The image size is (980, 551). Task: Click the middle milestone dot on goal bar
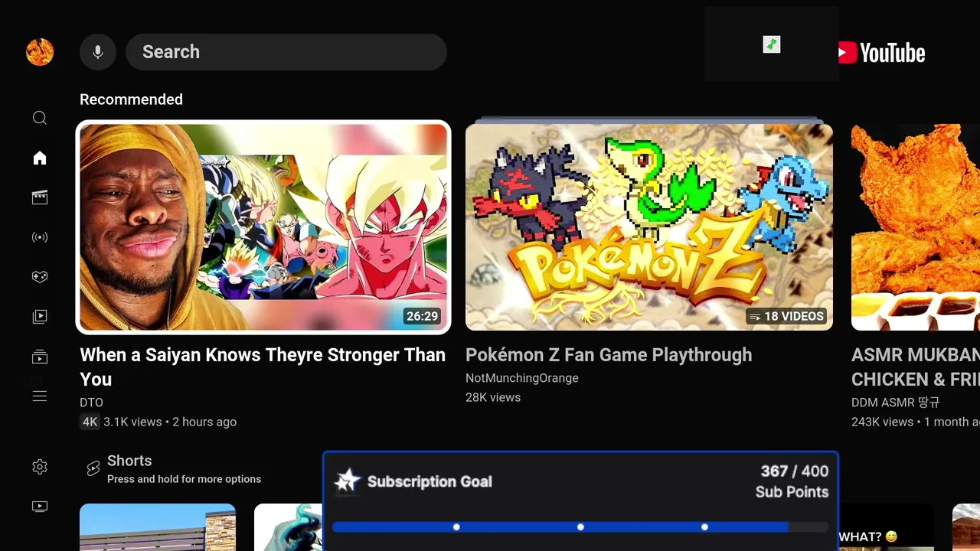coord(580,527)
